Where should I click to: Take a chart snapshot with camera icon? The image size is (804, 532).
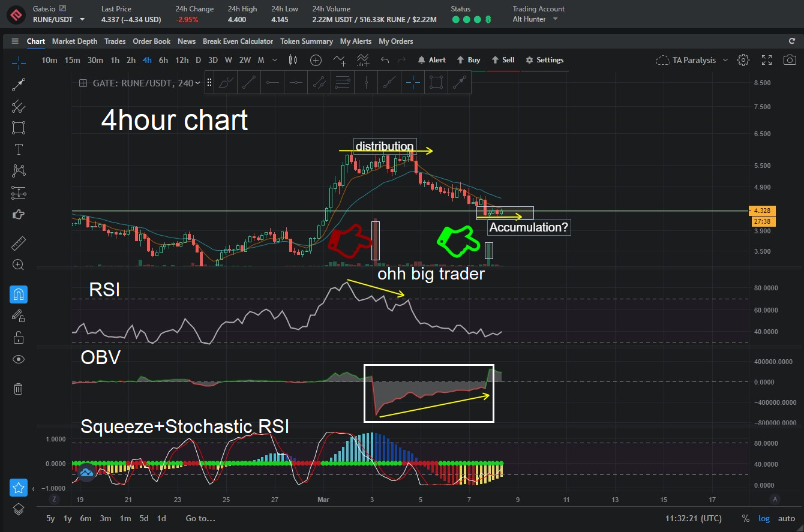[x=790, y=60]
